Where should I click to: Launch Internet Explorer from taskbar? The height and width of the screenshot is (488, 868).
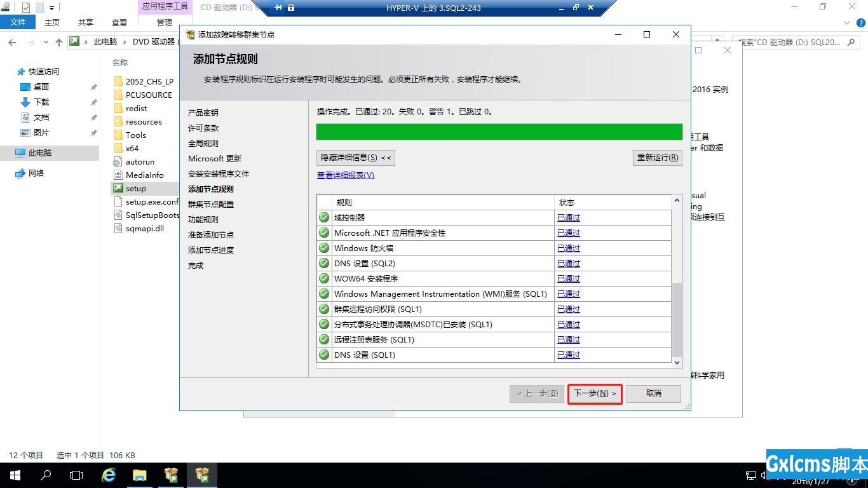(x=109, y=475)
